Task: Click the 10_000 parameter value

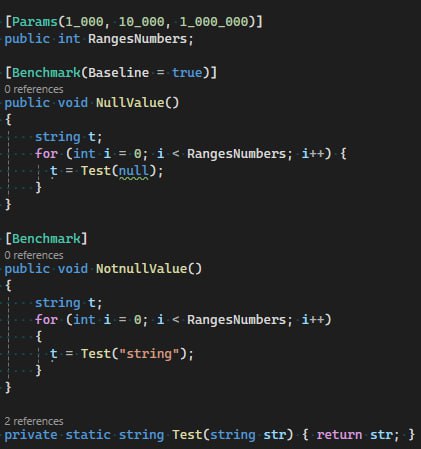Action: point(141,22)
